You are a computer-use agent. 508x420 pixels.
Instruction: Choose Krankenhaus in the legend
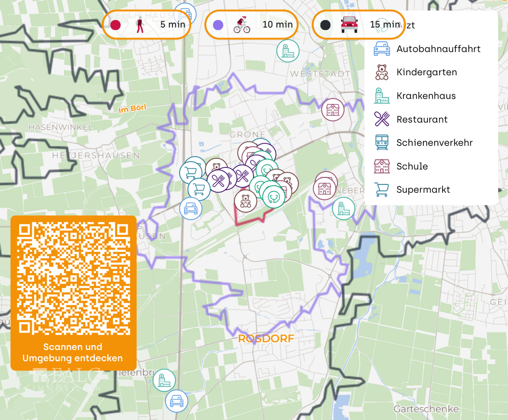pyautogui.click(x=415, y=96)
